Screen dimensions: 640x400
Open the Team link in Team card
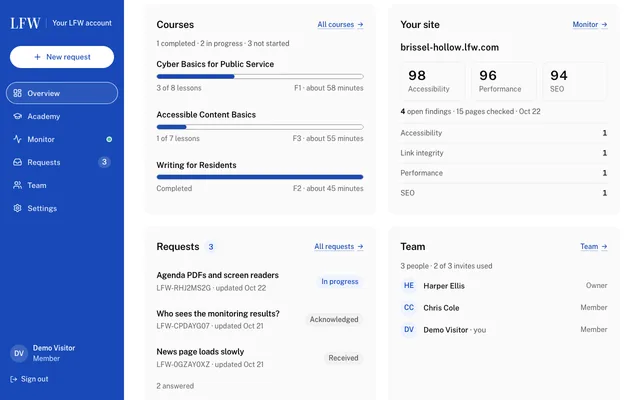(x=594, y=247)
